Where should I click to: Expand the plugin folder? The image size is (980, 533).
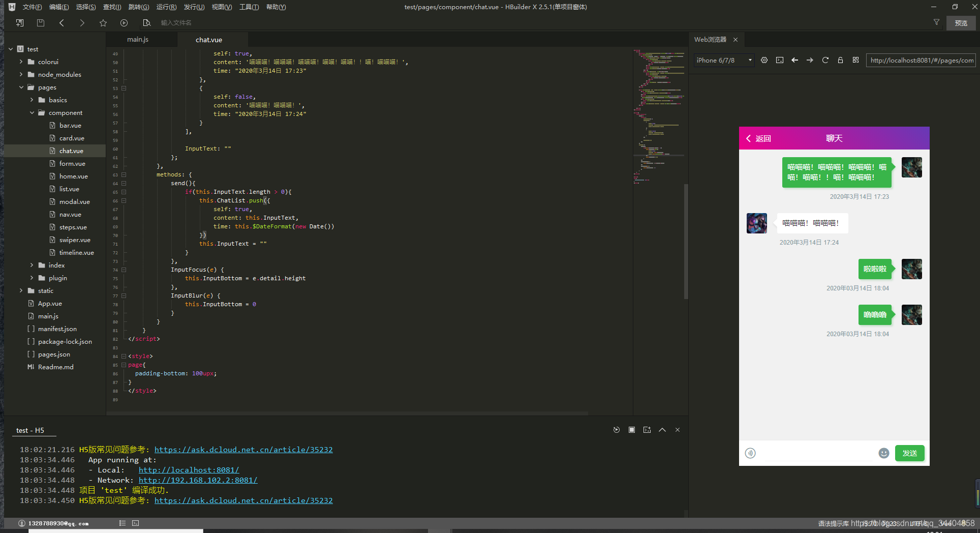pos(32,278)
